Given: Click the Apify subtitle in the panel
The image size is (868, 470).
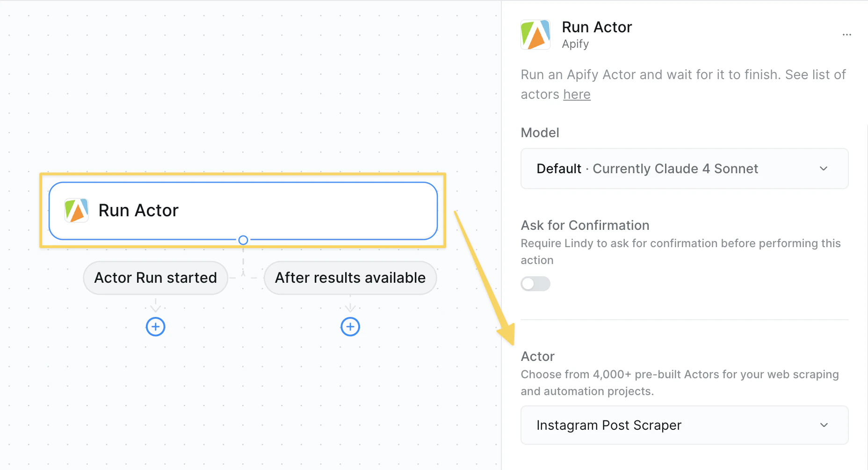Looking at the screenshot, I should pyautogui.click(x=575, y=44).
